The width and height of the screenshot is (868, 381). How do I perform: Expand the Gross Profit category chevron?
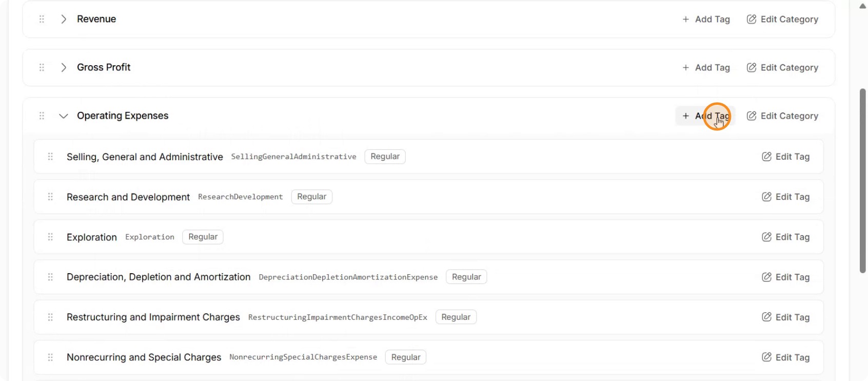pyautogui.click(x=64, y=67)
